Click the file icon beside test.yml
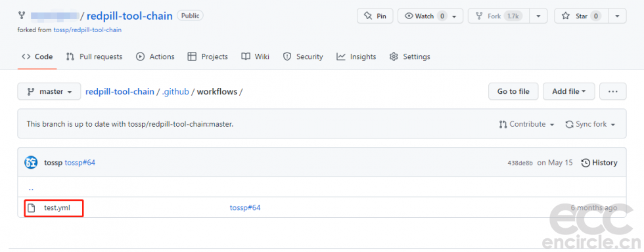This screenshot has width=644, height=252. point(31,208)
